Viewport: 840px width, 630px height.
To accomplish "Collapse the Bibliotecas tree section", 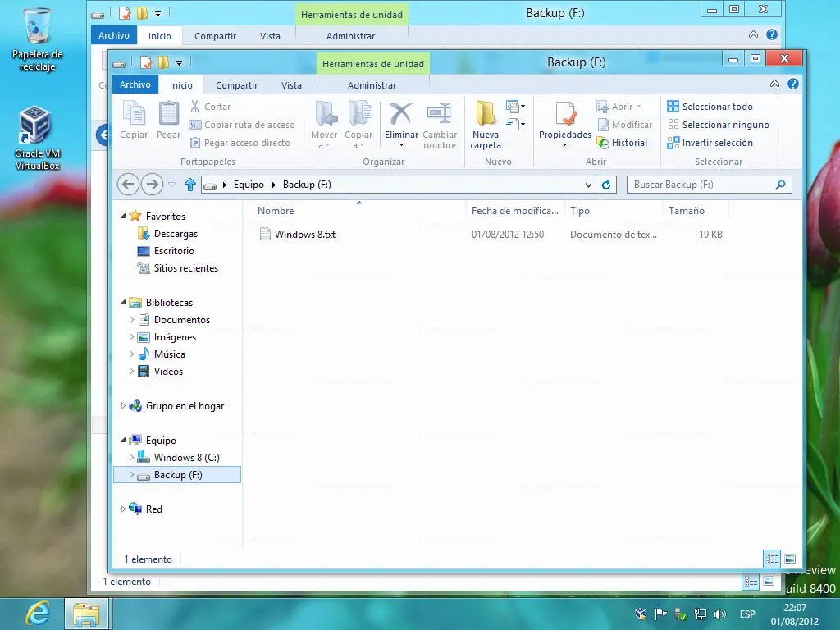I will click(124, 303).
